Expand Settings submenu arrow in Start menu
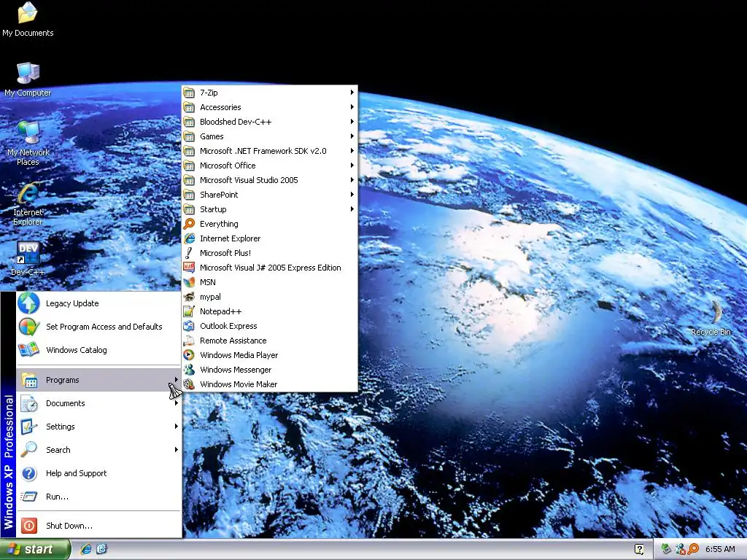This screenshot has width=747, height=560. (x=177, y=426)
